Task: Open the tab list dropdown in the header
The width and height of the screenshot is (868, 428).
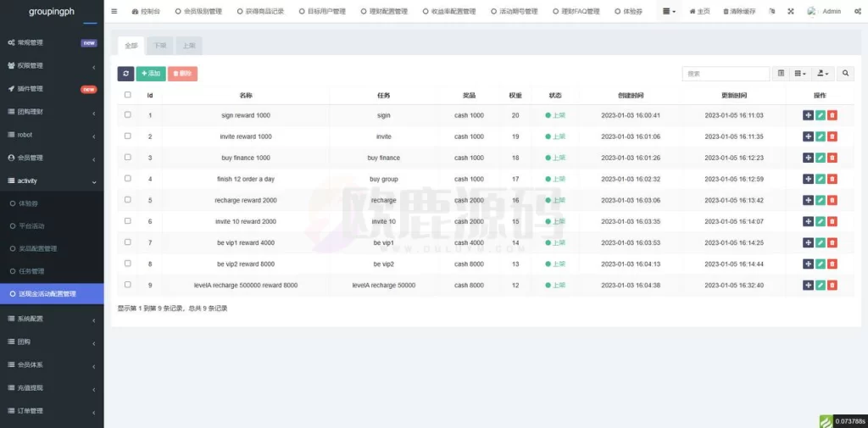Action: (669, 11)
